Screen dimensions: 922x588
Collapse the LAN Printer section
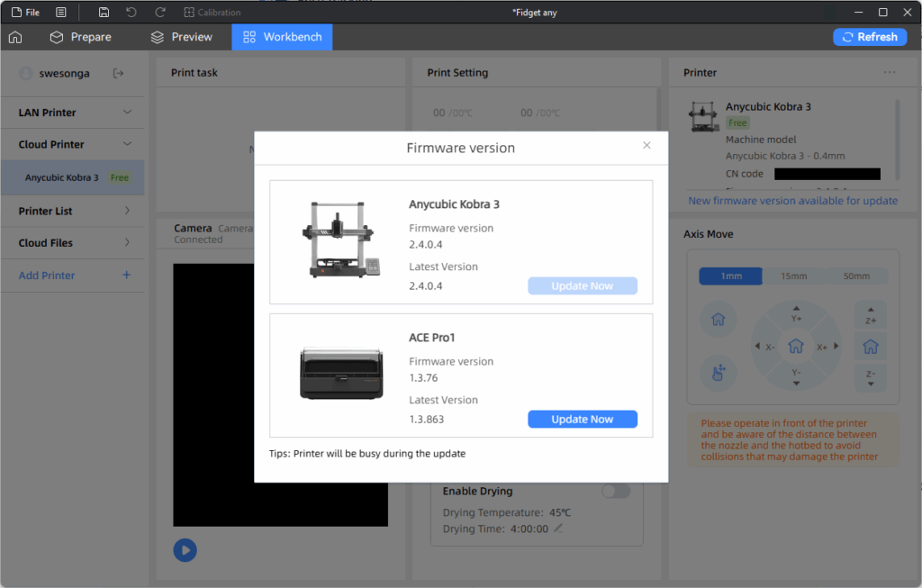[x=127, y=113]
